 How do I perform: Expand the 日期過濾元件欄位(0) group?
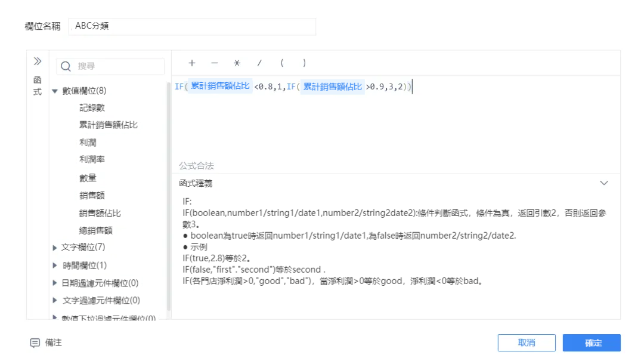coord(55,283)
